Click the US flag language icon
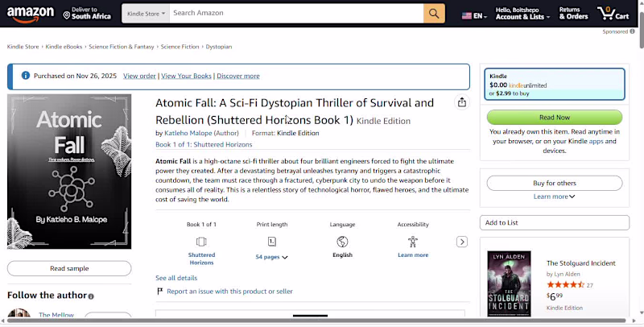644x327 pixels. point(467,16)
